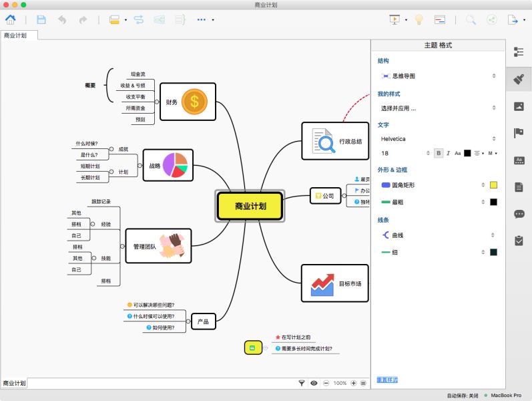
Task: Start the presentation mode icon
Action: (x=394, y=19)
